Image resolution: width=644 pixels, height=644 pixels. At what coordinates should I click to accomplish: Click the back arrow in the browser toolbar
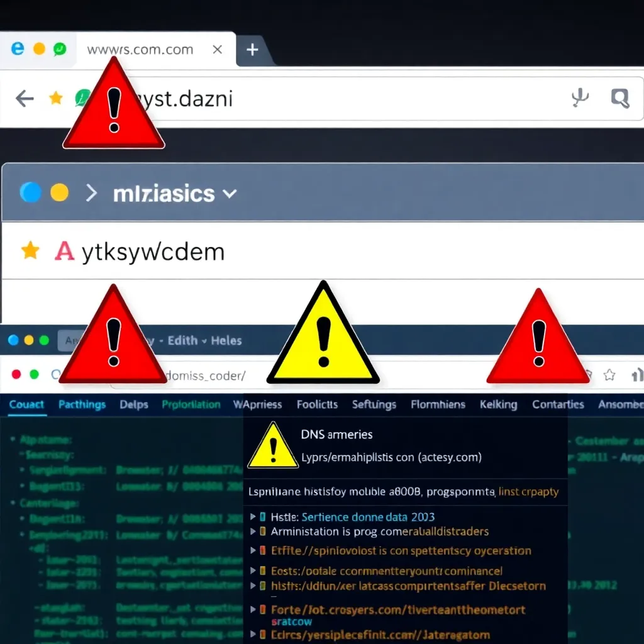click(x=25, y=98)
